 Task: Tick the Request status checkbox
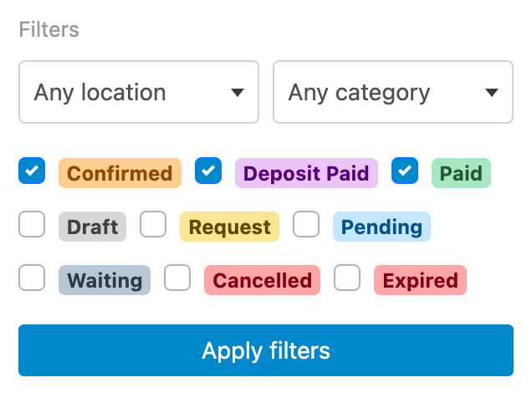[x=153, y=225]
